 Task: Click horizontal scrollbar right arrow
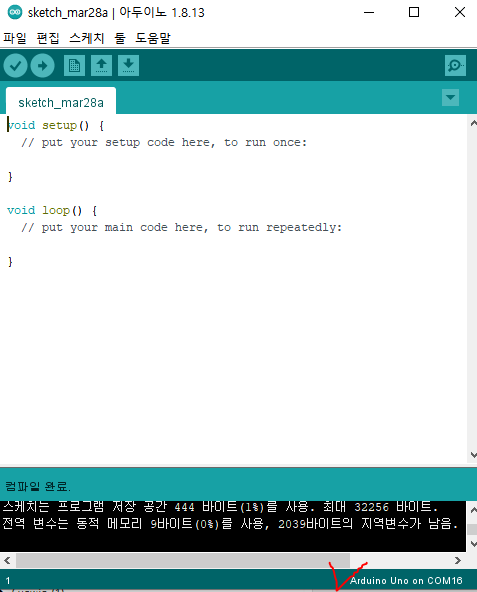coord(458,560)
